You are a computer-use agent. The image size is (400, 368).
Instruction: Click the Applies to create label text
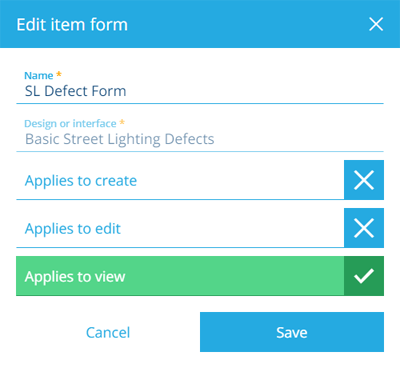click(81, 181)
